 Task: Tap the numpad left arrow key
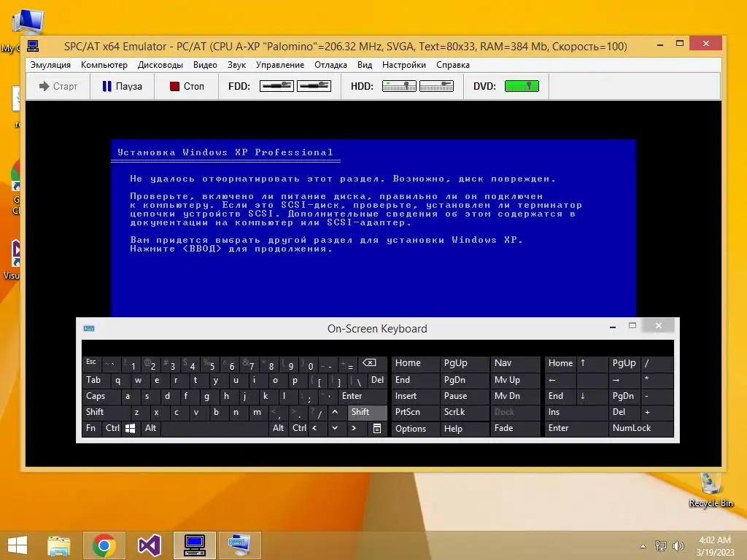pos(560,380)
